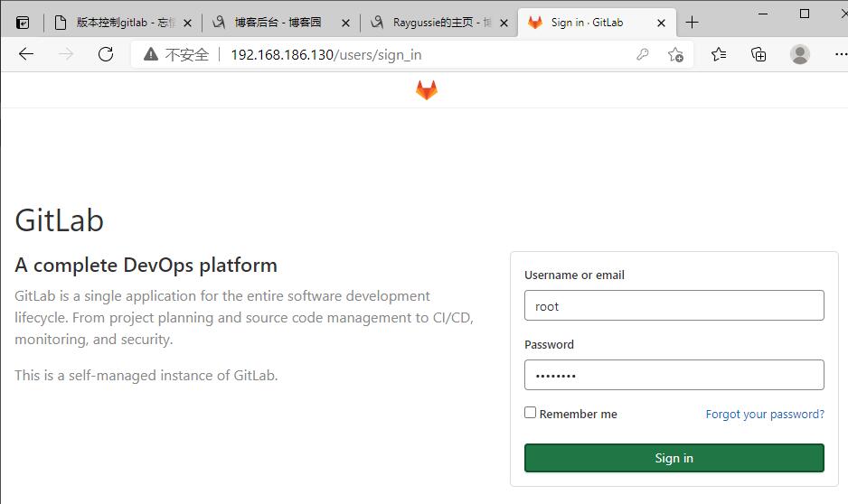Minimize the browser window

click(x=763, y=14)
